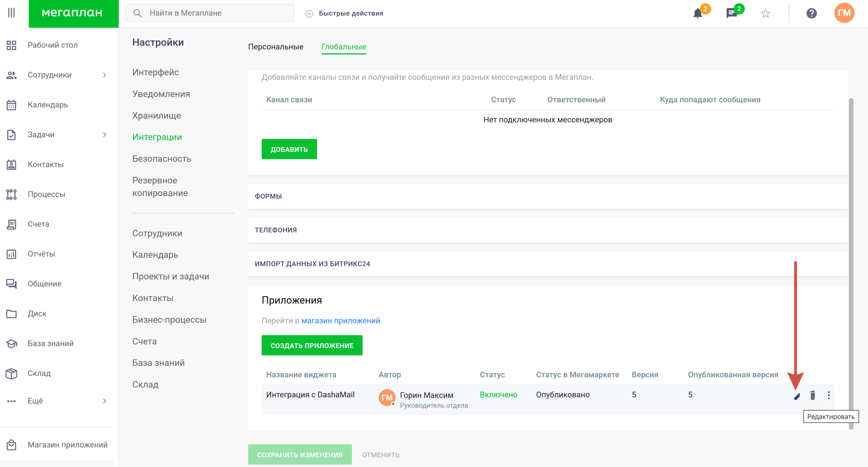
Task: Expand the Сотрудники sidebar submenu arrow
Action: 104,75
